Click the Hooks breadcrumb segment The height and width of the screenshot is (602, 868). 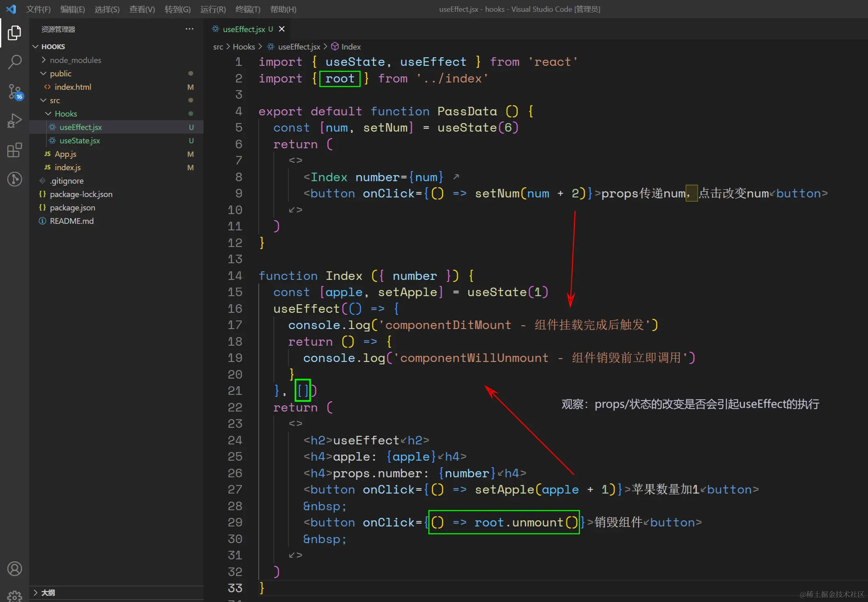(x=243, y=47)
